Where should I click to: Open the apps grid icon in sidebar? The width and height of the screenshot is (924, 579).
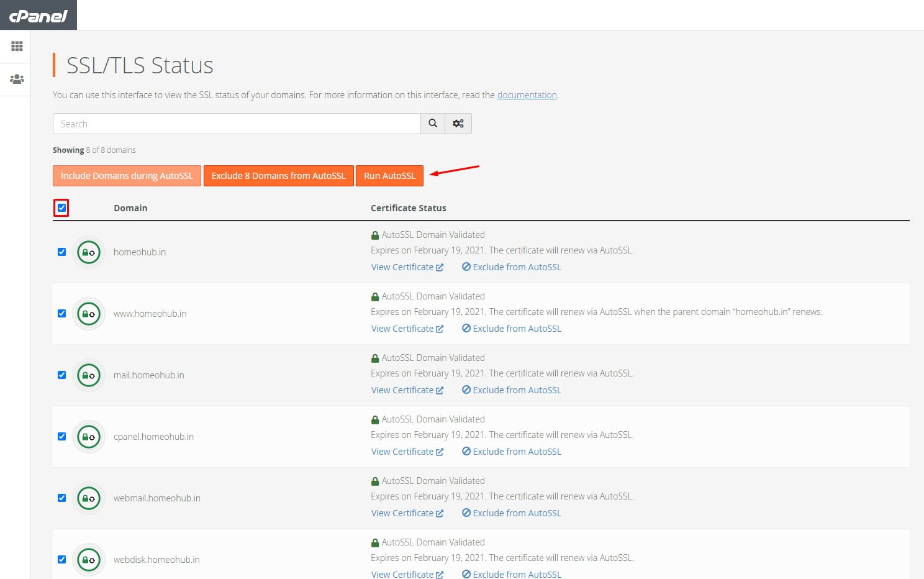(x=17, y=46)
